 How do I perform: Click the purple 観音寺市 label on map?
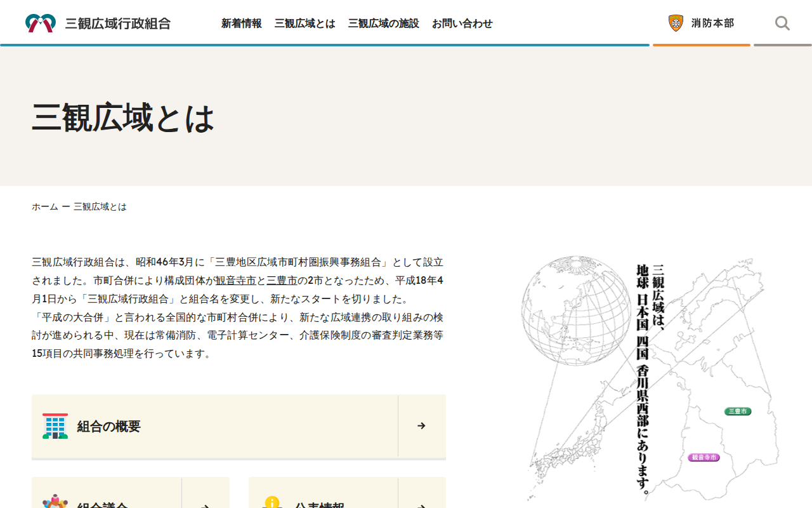click(704, 457)
